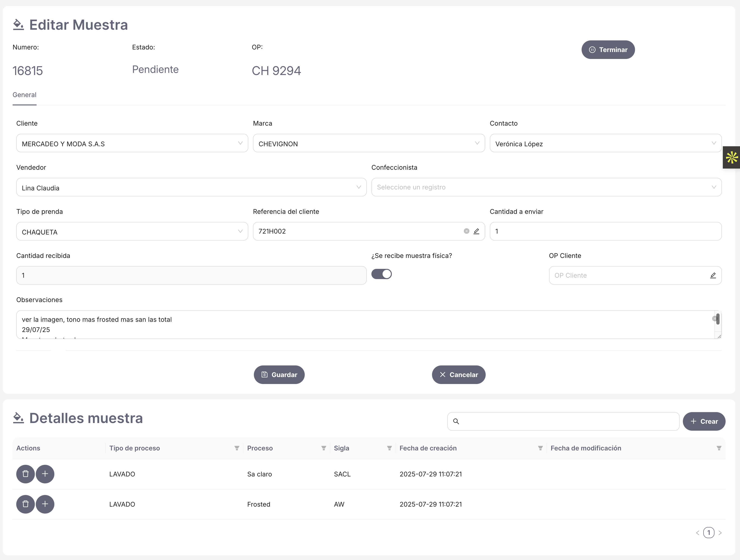The height and width of the screenshot is (560, 740).
Task: Click plus icon on Frosted row
Action: coord(45,504)
